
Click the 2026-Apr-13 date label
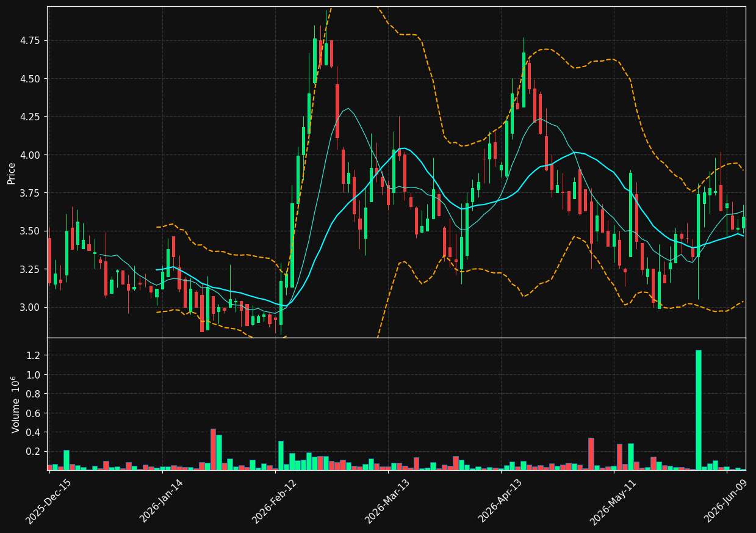point(500,501)
